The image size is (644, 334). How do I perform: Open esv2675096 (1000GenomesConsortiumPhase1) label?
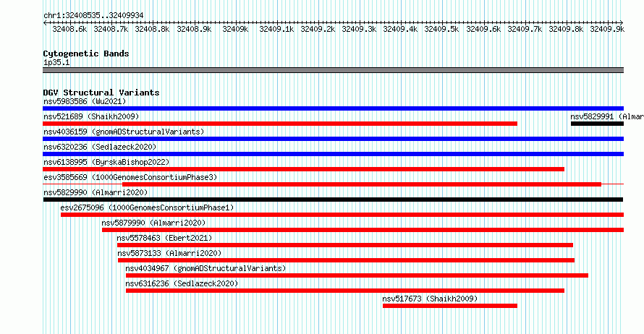click(x=147, y=207)
